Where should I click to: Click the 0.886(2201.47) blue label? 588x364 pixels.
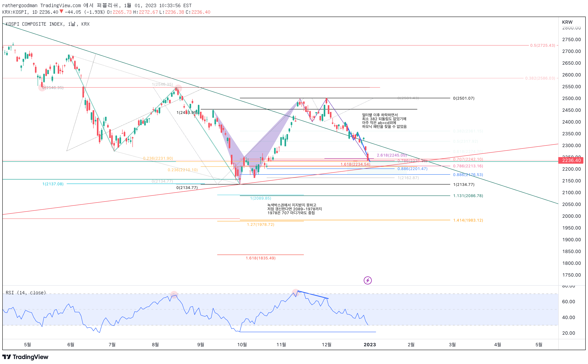coord(412,168)
